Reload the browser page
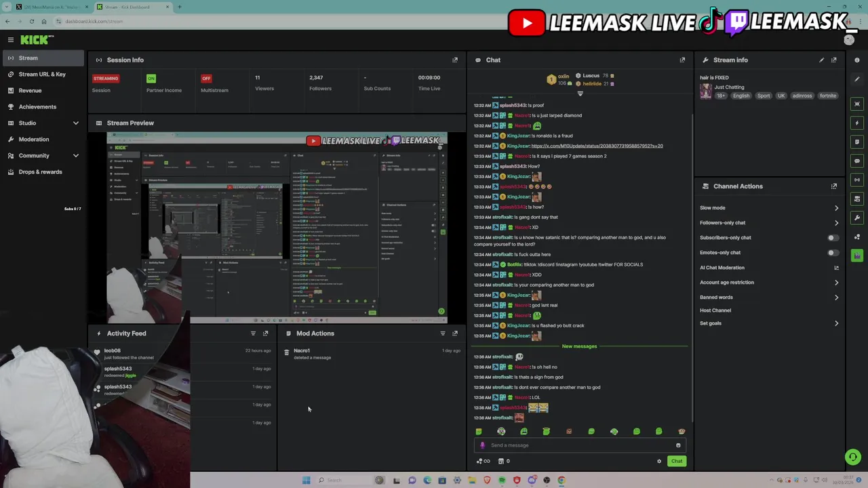Image resolution: width=868 pixels, height=488 pixels. coord(31,21)
